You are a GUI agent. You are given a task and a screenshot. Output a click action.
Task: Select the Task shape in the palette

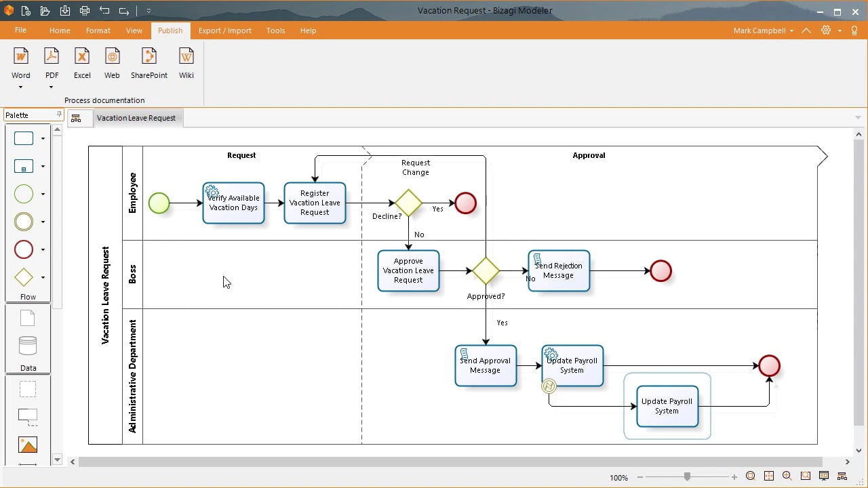click(24, 138)
